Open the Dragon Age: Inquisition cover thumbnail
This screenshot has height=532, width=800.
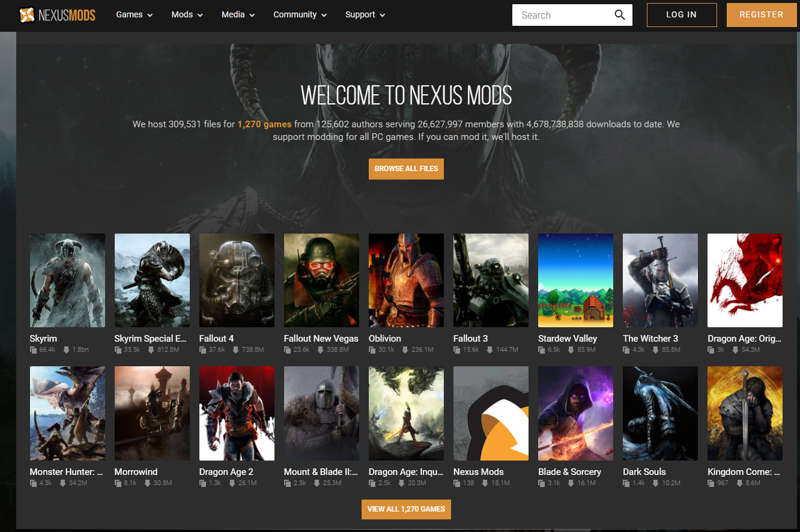pyautogui.click(x=406, y=414)
